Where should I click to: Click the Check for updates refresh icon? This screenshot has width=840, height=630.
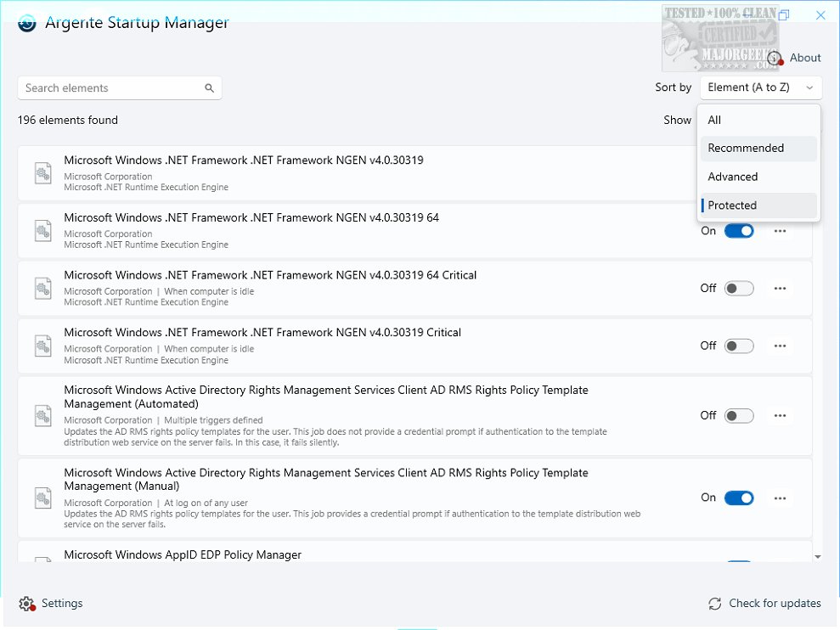coord(715,604)
